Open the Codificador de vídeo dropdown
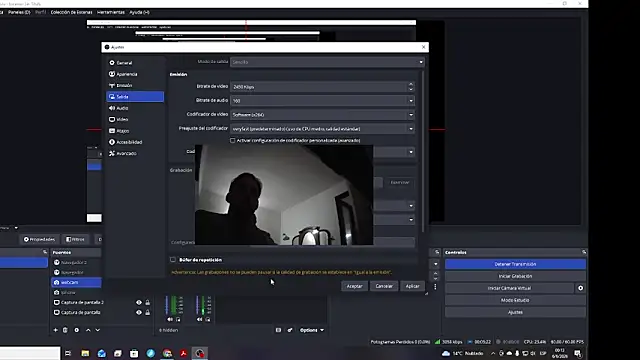The width and height of the screenshot is (640, 360). tap(322, 115)
